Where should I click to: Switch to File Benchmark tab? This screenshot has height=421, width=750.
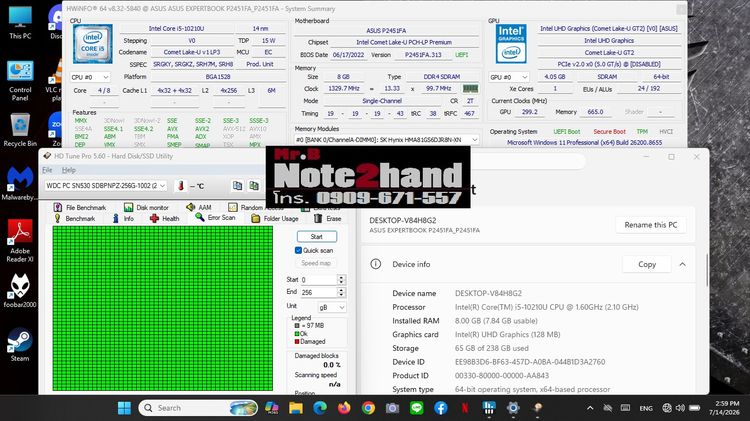(x=79, y=207)
